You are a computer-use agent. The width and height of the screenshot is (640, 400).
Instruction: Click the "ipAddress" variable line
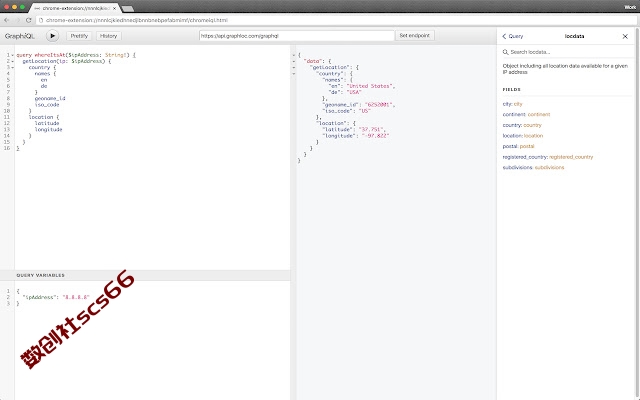[x=56, y=297]
